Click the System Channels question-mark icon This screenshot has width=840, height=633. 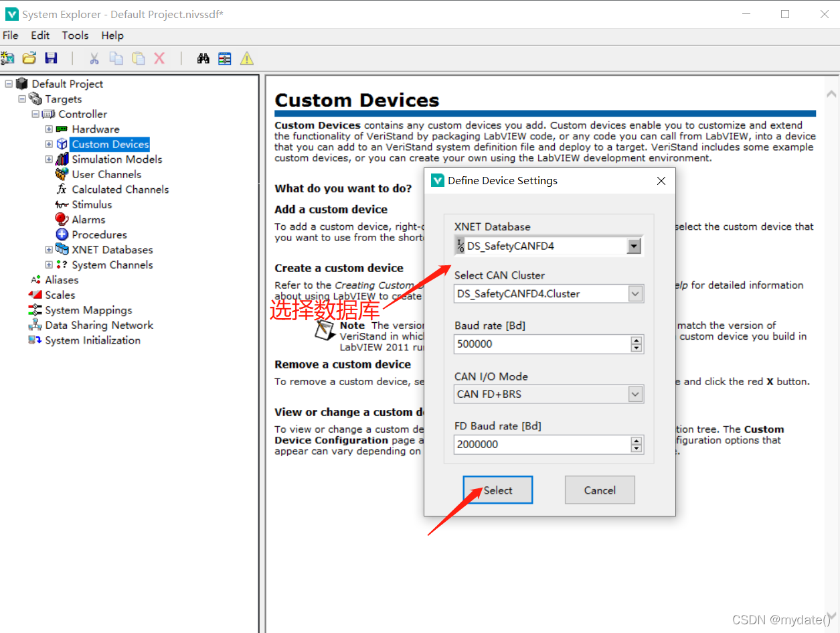(62, 265)
